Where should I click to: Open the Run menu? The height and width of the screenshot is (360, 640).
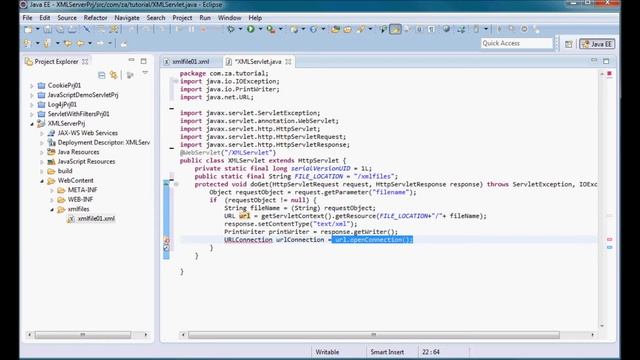(x=205, y=18)
